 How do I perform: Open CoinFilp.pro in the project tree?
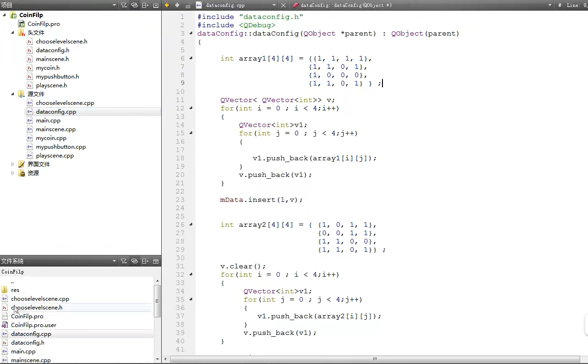(43, 24)
